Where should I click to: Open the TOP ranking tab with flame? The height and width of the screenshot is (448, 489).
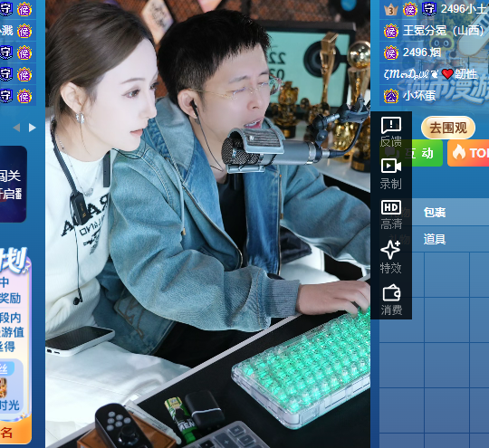(468, 153)
